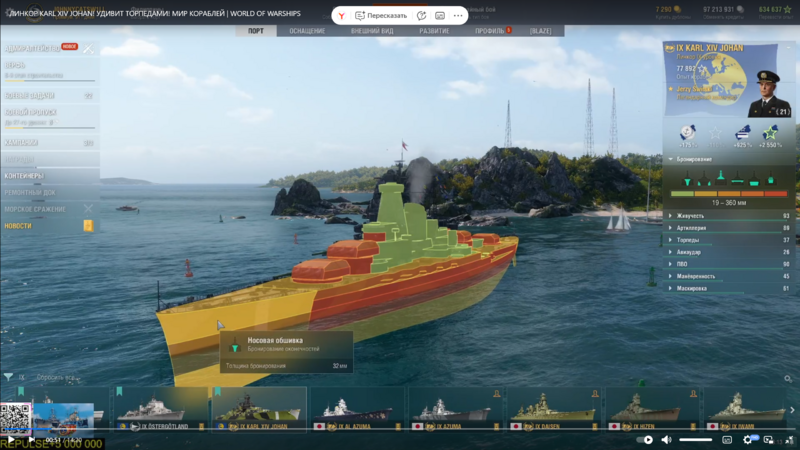Open the [BLAZE] clan tab
Screen dimensions: 800x450
tap(540, 31)
